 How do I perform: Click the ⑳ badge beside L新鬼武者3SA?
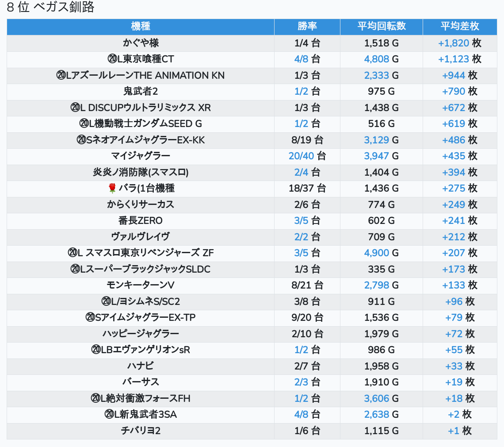[x=109, y=415]
